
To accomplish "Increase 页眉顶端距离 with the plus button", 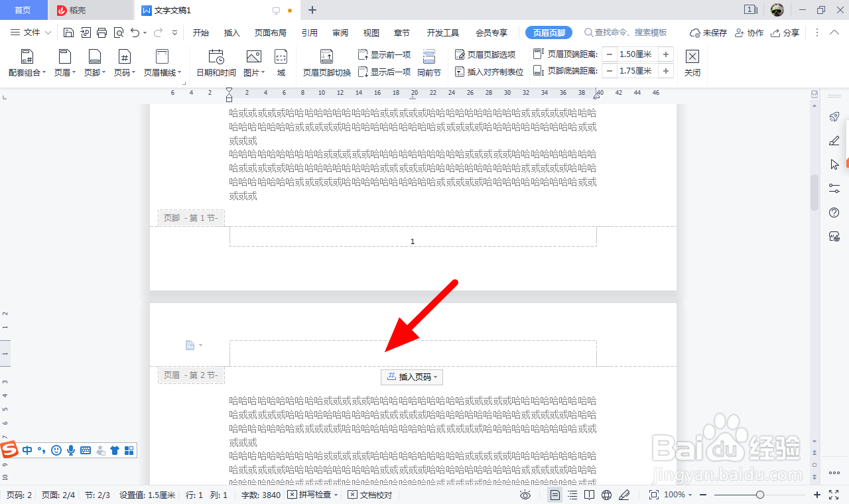I will [x=667, y=54].
